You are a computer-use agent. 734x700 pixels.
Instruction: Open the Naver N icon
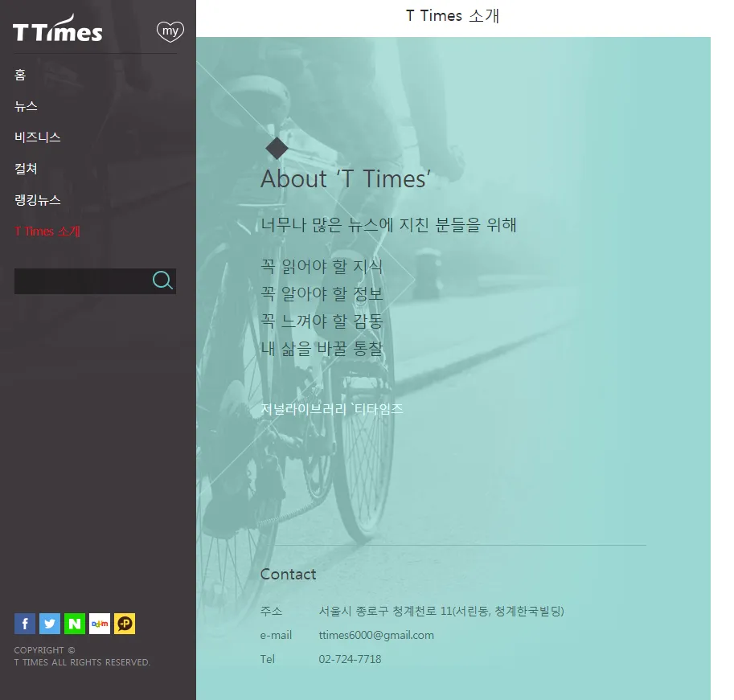75,624
